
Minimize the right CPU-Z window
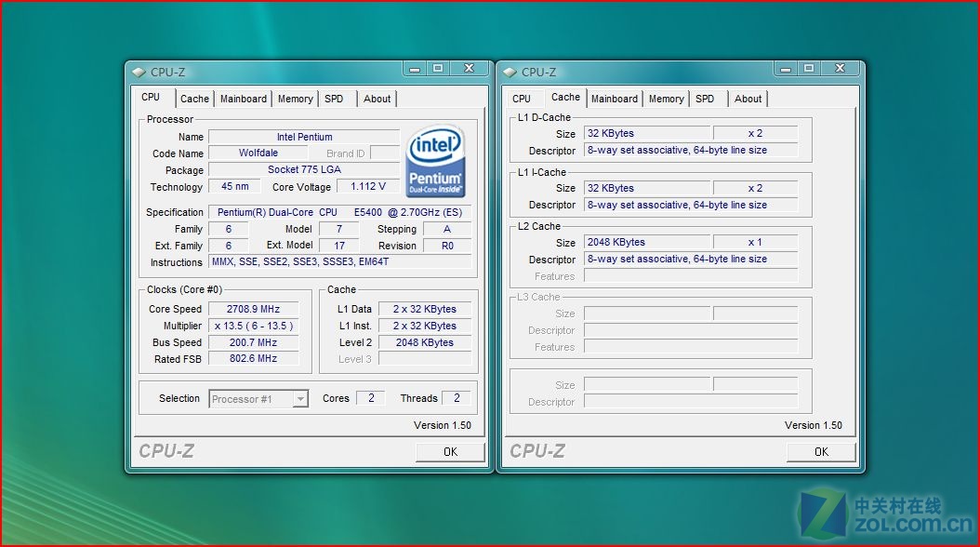point(785,69)
